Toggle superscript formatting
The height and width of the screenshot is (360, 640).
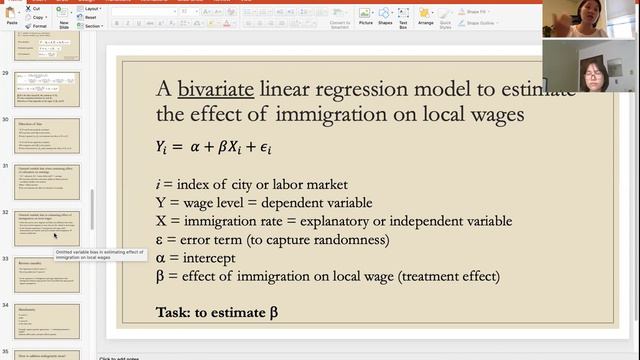(x=161, y=24)
